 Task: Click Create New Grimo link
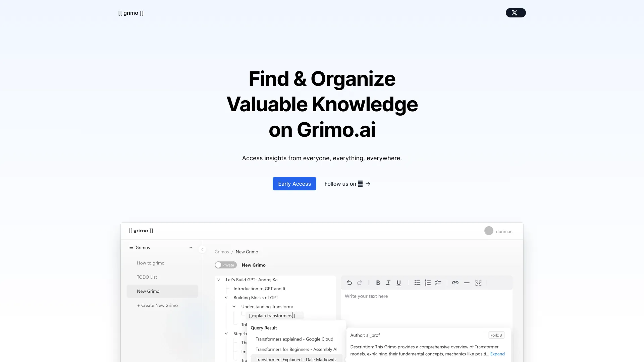click(157, 305)
